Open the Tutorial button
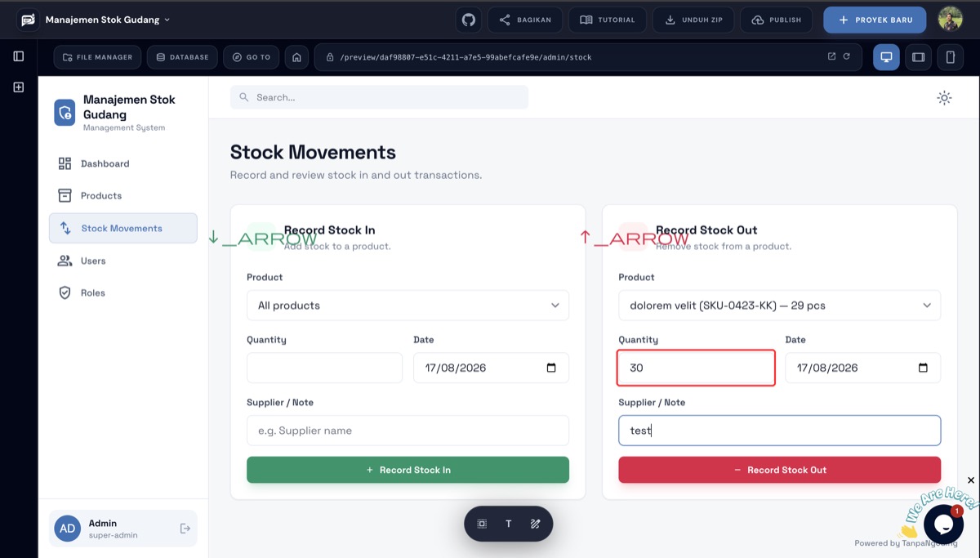 click(x=608, y=20)
